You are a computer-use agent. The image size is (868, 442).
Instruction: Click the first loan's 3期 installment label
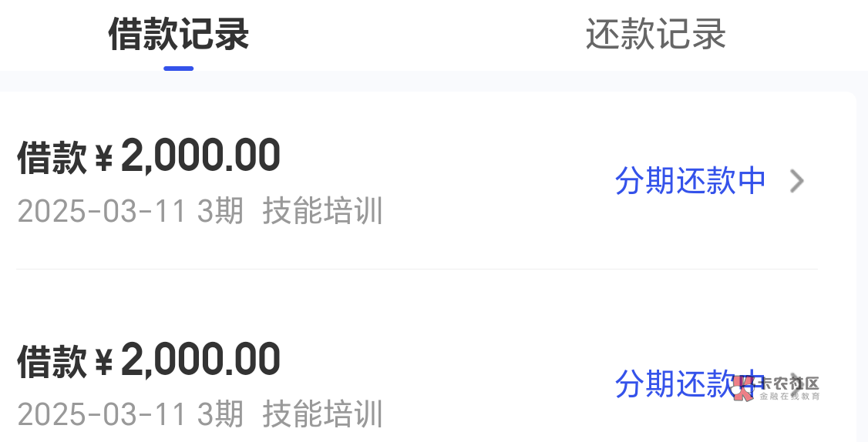click(220, 211)
